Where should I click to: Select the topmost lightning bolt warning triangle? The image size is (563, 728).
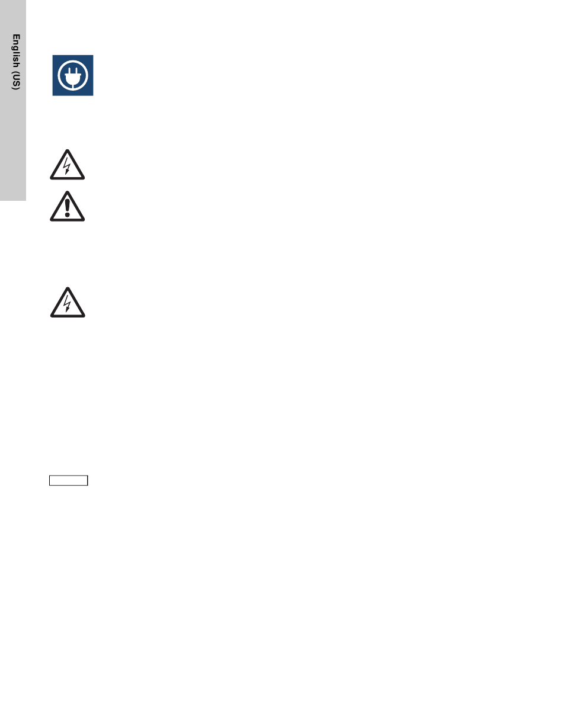coord(67,164)
